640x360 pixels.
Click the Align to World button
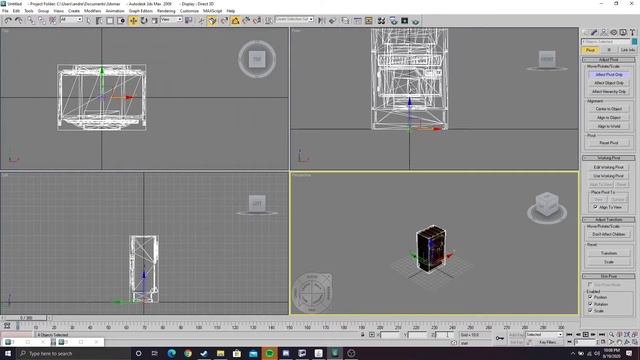(x=609, y=126)
